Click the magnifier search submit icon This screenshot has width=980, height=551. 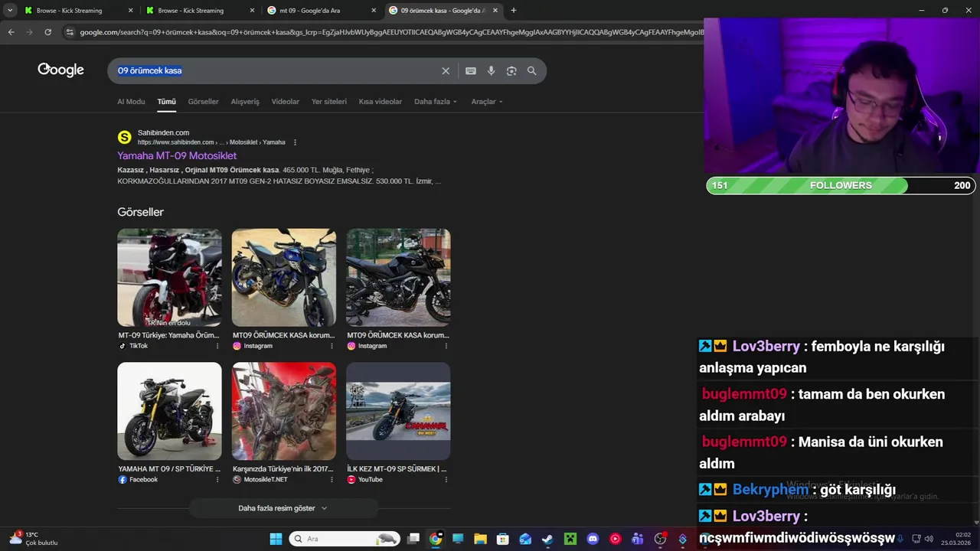(531, 70)
